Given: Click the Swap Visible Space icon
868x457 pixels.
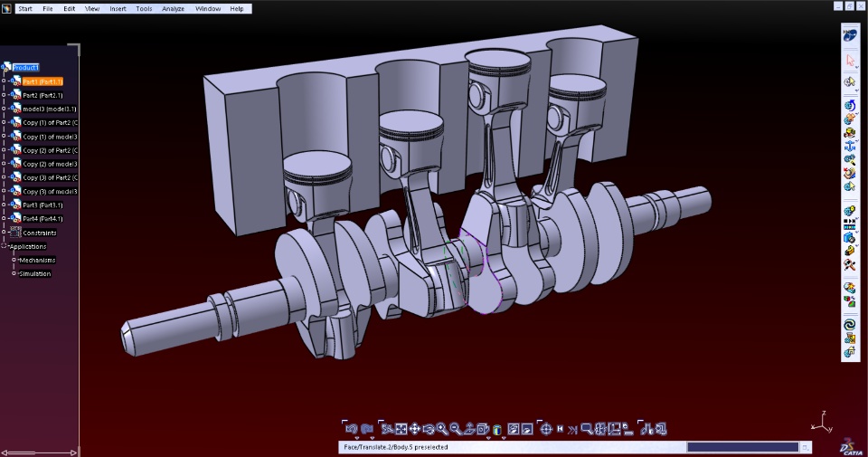Looking at the screenshot, I should click(x=527, y=429).
